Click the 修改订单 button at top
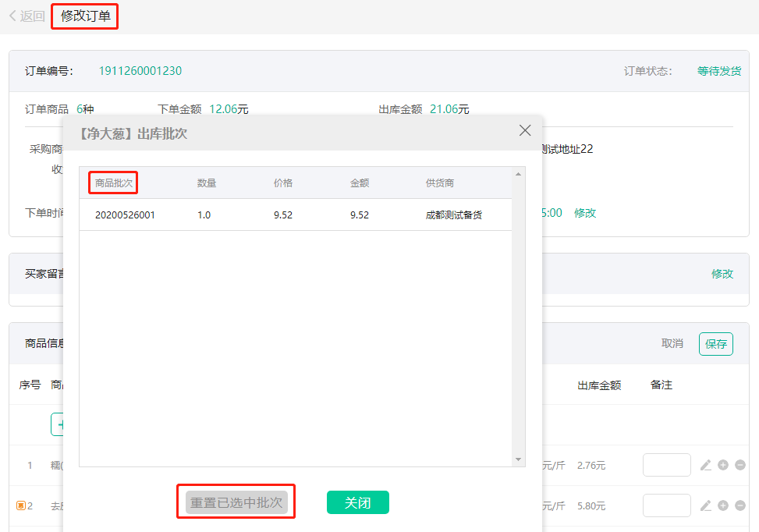Viewport: 759px width, 532px height. pos(84,16)
